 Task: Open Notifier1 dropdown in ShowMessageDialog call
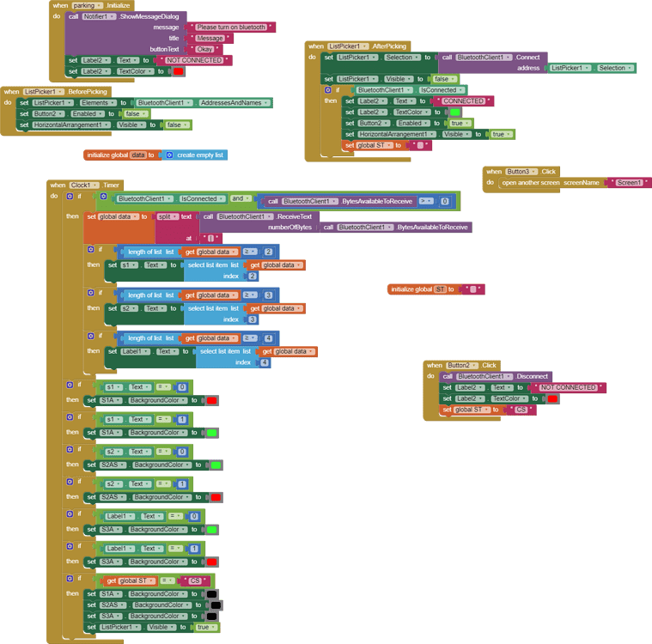tap(99, 16)
